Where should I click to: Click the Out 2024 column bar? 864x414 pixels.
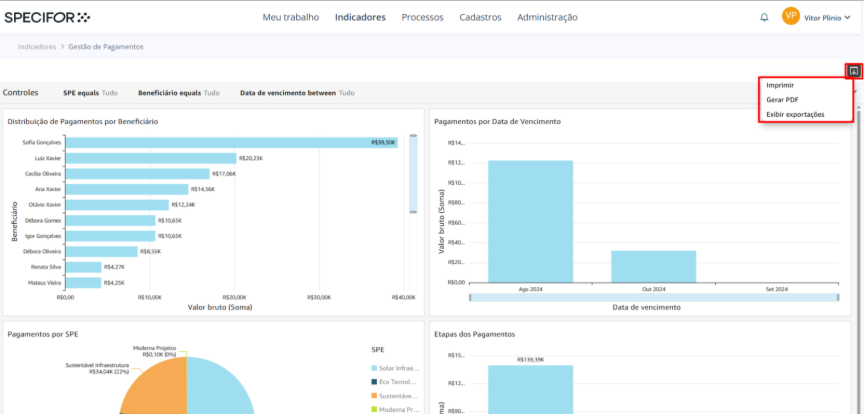pos(654,266)
